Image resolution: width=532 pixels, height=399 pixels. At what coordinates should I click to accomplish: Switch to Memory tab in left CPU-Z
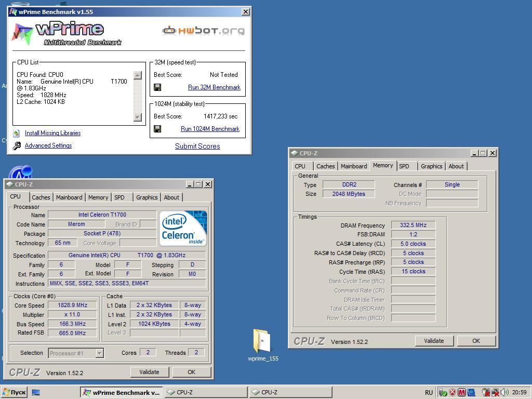[x=98, y=197]
